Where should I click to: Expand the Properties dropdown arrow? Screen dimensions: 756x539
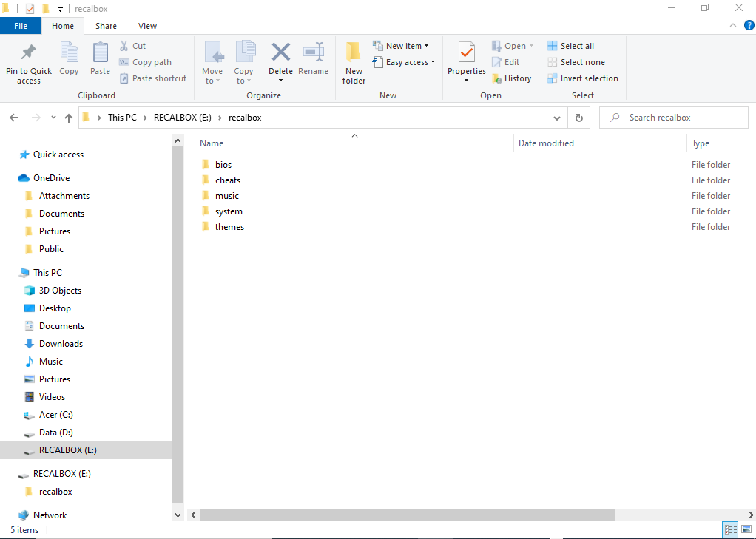(x=466, y=81)
